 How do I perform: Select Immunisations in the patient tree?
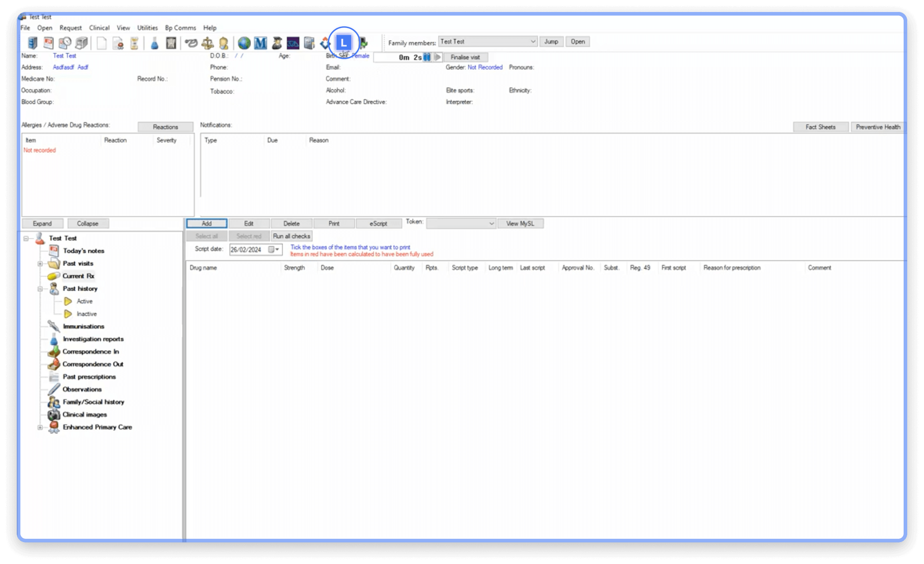[83, 326]
